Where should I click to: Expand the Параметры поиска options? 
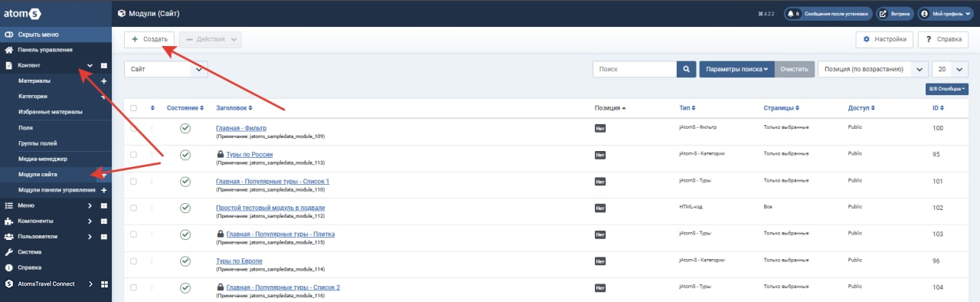point(737,69)
